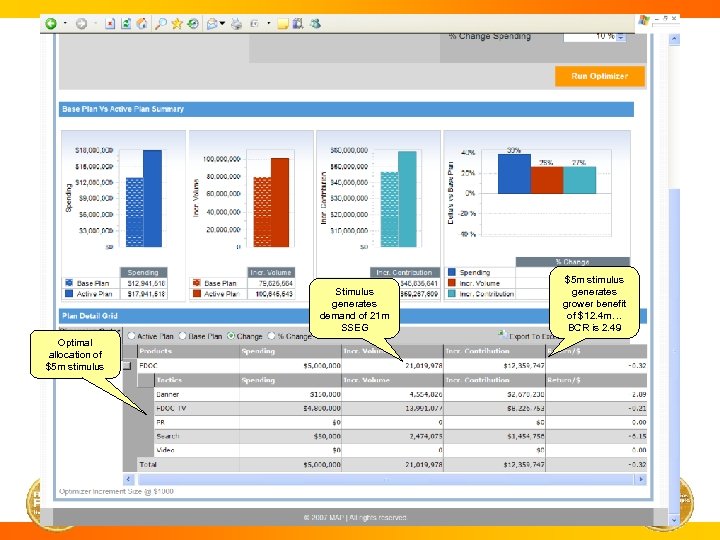Click the Edit page toolbar icon
Image resolution: width=720 pixels, height=540 pixels.
click(x=254, y=23)
